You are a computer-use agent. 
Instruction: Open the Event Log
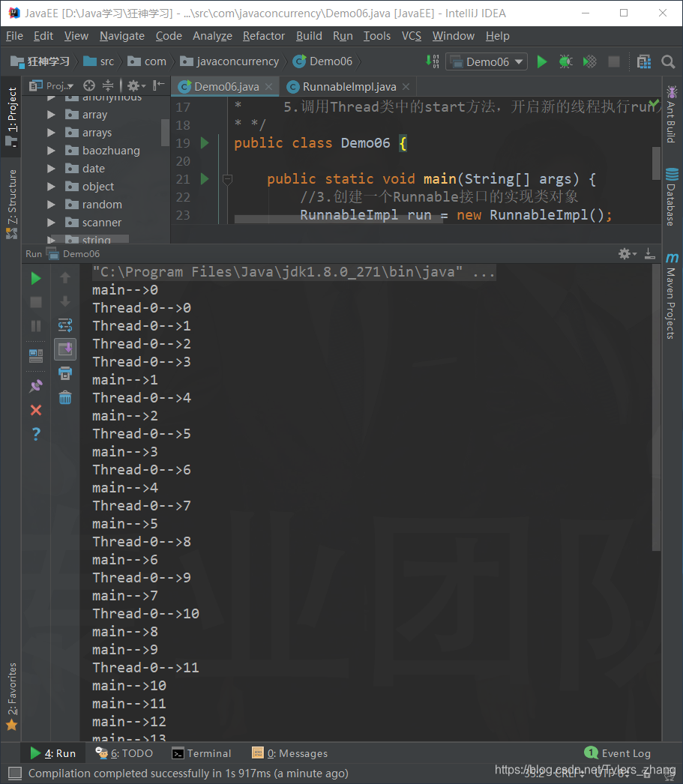point(618,753)
